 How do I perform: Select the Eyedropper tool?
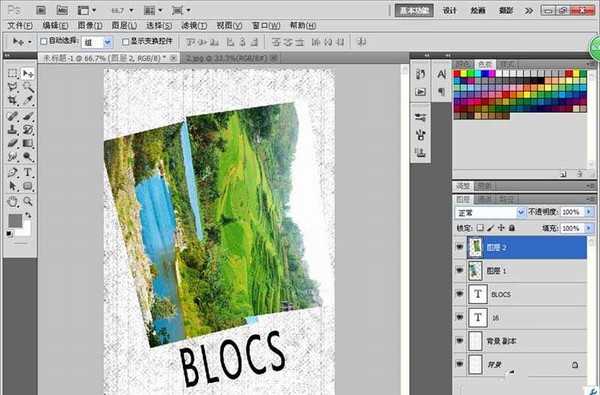(x=28, y=100)
